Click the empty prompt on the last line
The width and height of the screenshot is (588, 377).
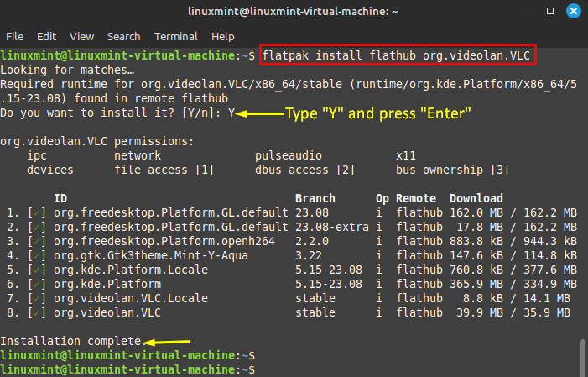coord(268,369)
